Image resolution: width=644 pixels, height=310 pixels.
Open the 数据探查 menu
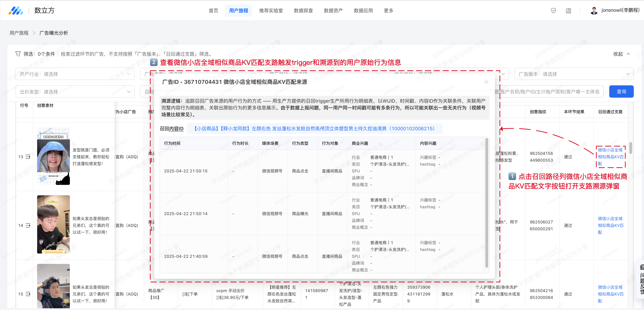(x=303, y=11)
